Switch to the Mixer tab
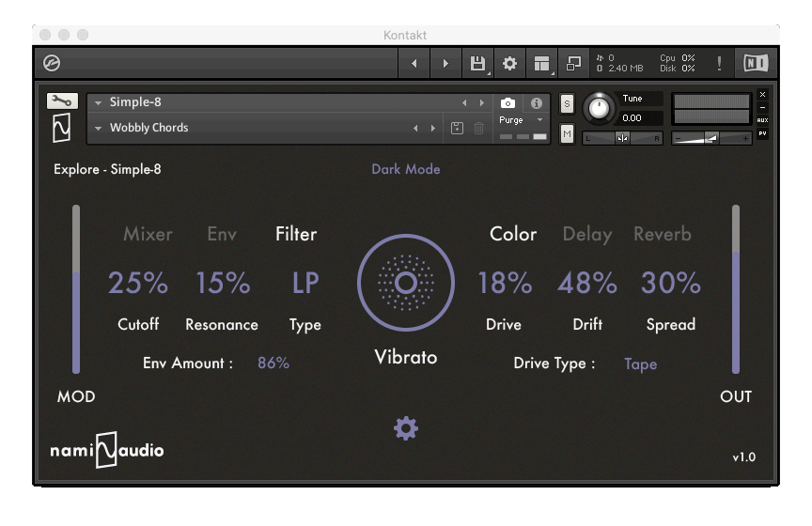Screen dimensions: 812x526 click(148, 234)
